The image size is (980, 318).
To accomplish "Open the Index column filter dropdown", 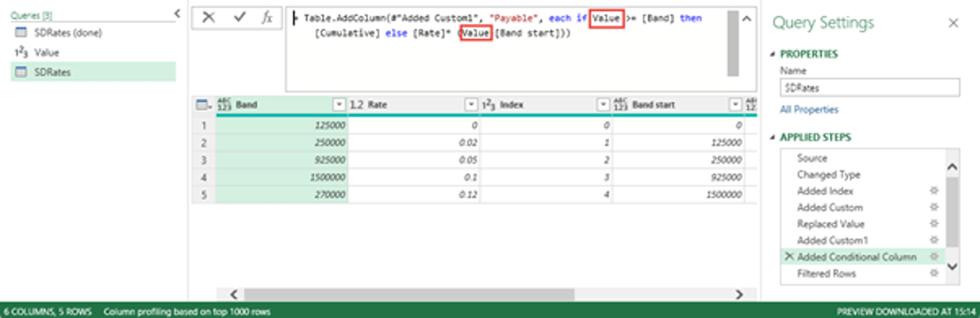I will pyautogui.click(x=603, y=105).
